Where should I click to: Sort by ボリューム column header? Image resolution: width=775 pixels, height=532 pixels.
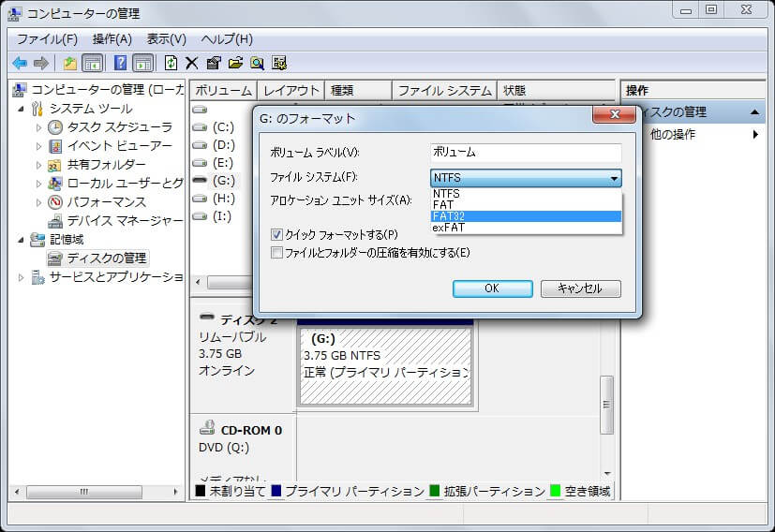tap(223, 91)
